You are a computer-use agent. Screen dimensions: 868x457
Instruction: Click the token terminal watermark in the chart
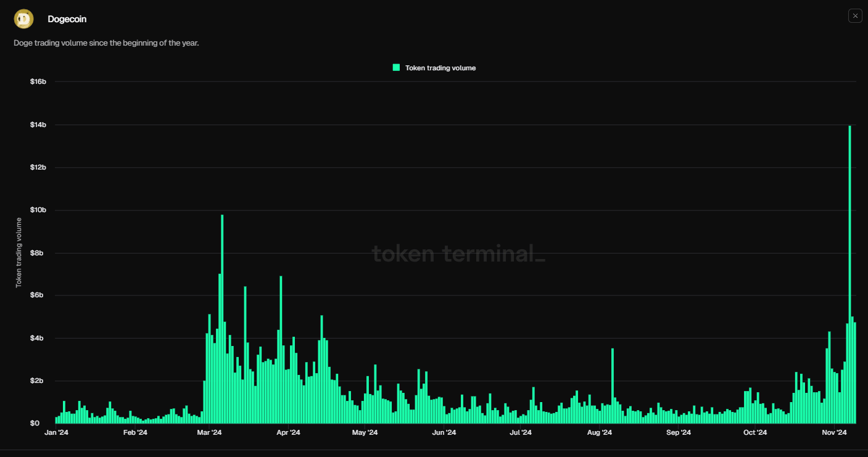[459, 253]
